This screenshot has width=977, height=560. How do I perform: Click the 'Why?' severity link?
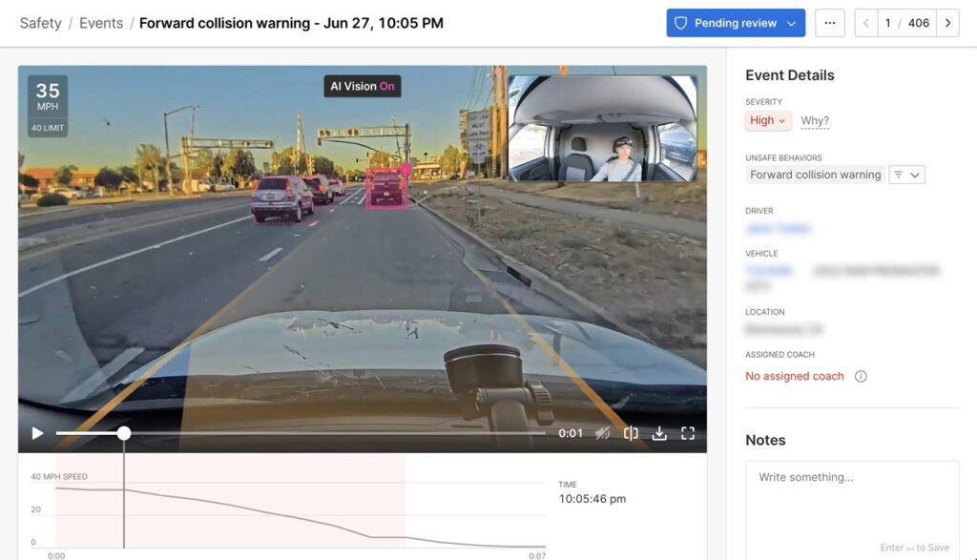(x=814, y=121)
